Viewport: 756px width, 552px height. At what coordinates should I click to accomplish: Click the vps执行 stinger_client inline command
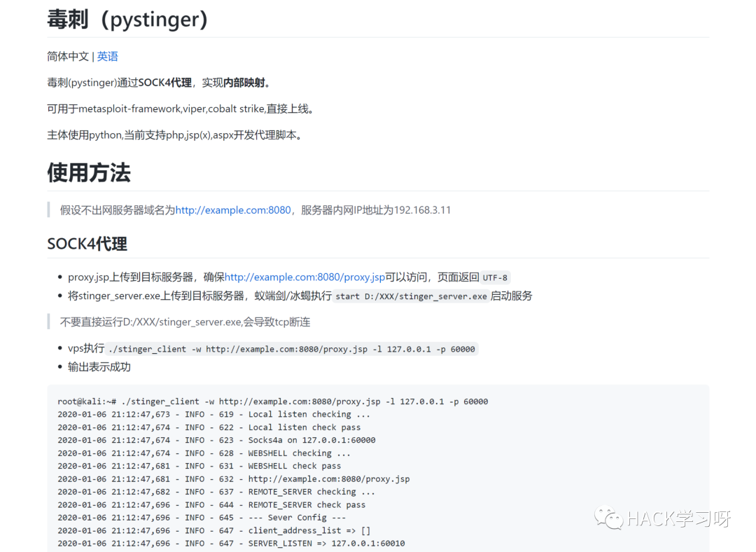coord(292,349)
